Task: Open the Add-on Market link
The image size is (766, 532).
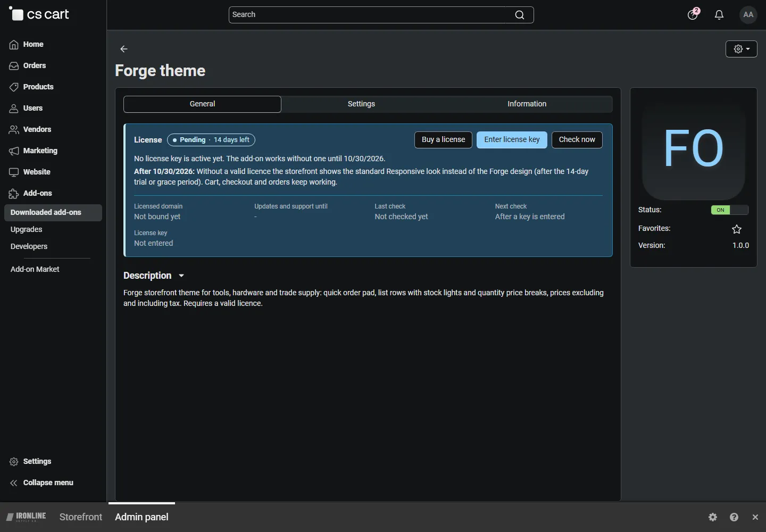Action: [x=35, y=270]
